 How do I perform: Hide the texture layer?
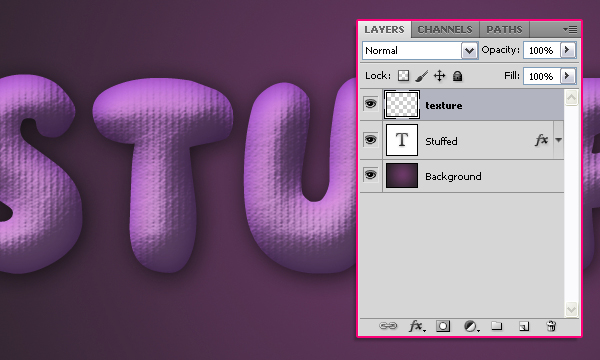point(370,104)
